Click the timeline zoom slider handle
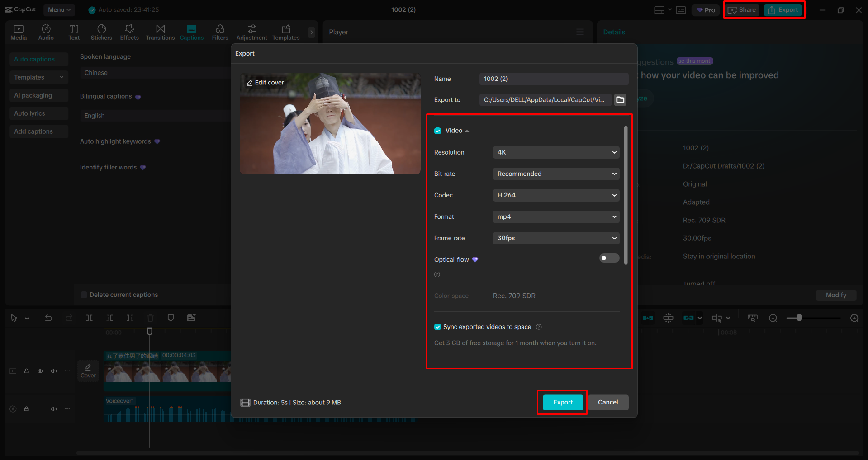Viewport: 868px width, 460px height. pos(799,318)
